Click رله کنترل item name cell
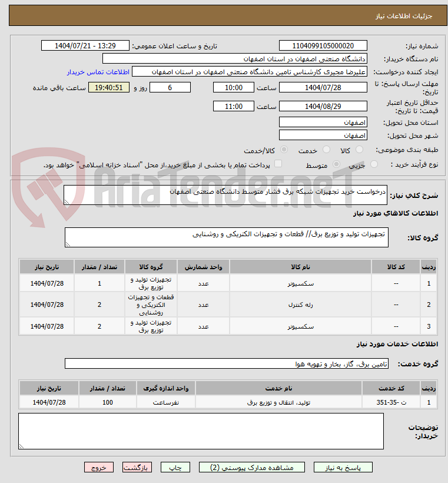Viewport: 448px width, 483px height. [300, 305]
